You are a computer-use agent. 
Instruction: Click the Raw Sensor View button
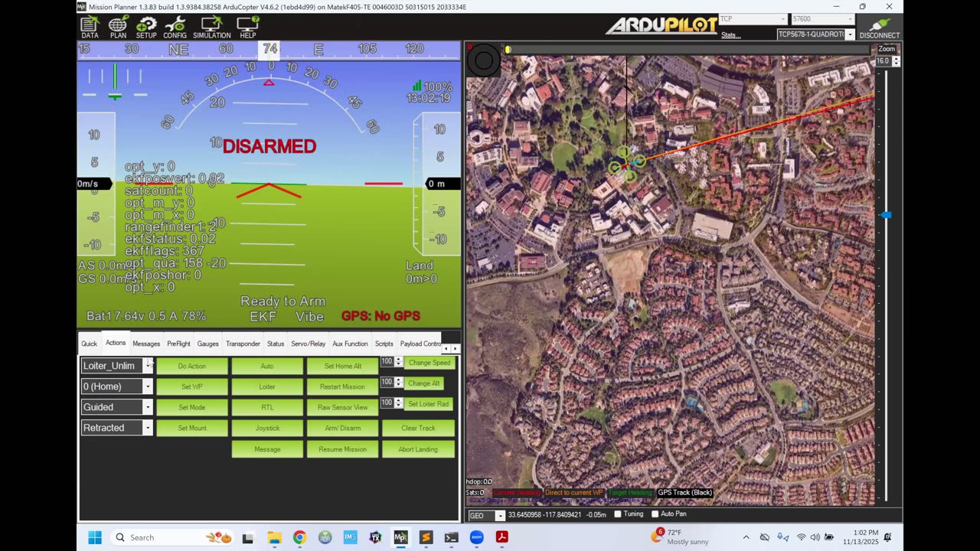tap(342, 407)
